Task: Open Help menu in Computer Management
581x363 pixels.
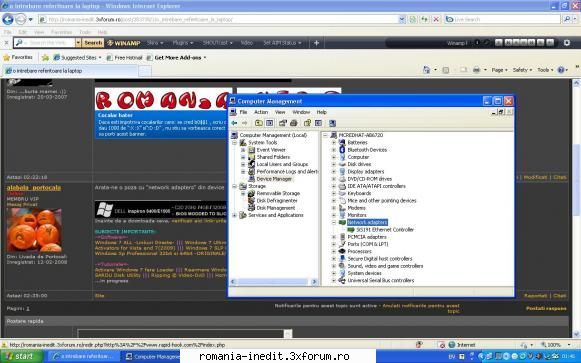Action: (x=321, y=112)
